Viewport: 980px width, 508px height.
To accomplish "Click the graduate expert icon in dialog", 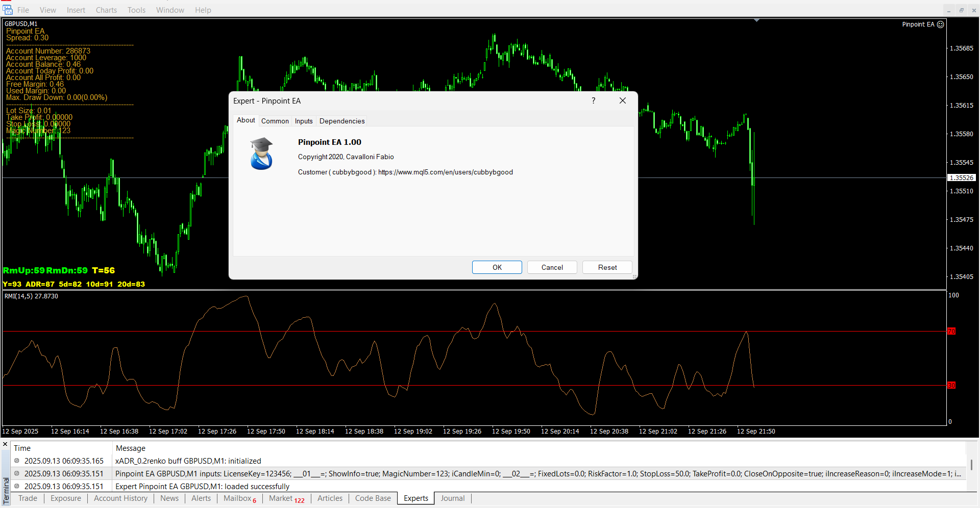I will [x=261, y=154].
